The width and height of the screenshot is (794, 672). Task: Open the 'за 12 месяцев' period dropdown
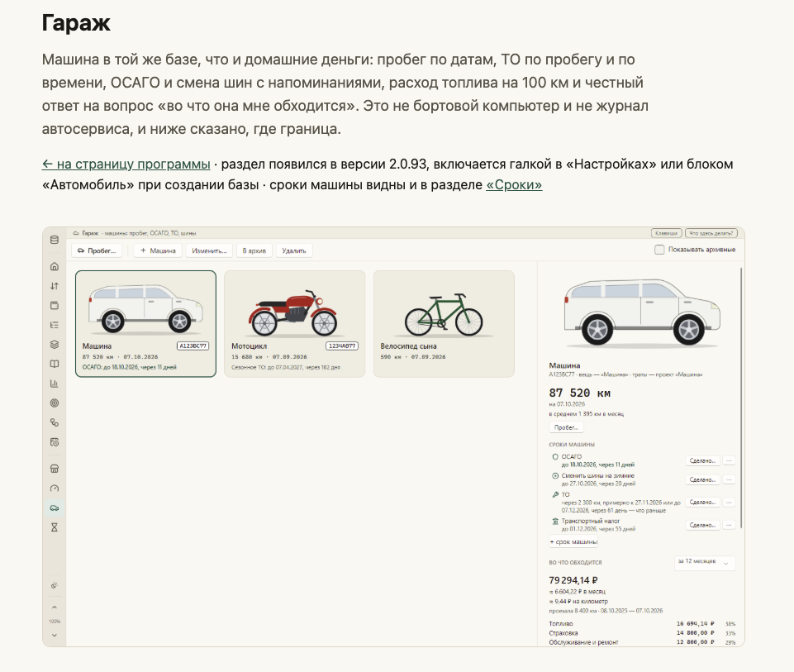pos(705,563)
